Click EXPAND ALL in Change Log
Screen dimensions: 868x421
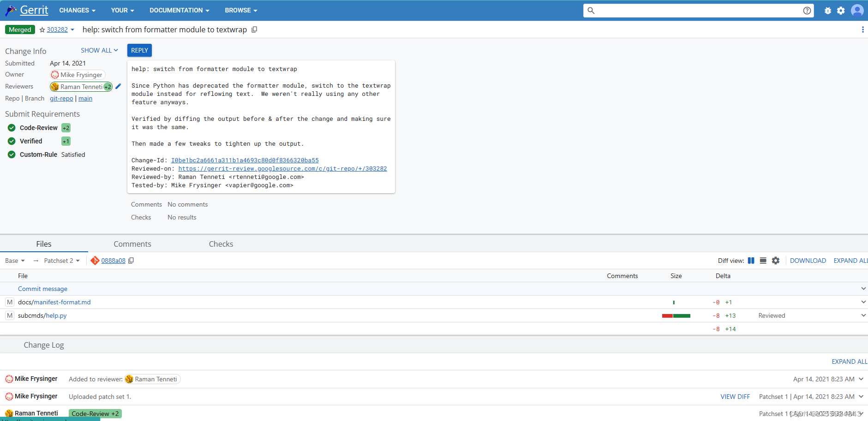point(850,362)
